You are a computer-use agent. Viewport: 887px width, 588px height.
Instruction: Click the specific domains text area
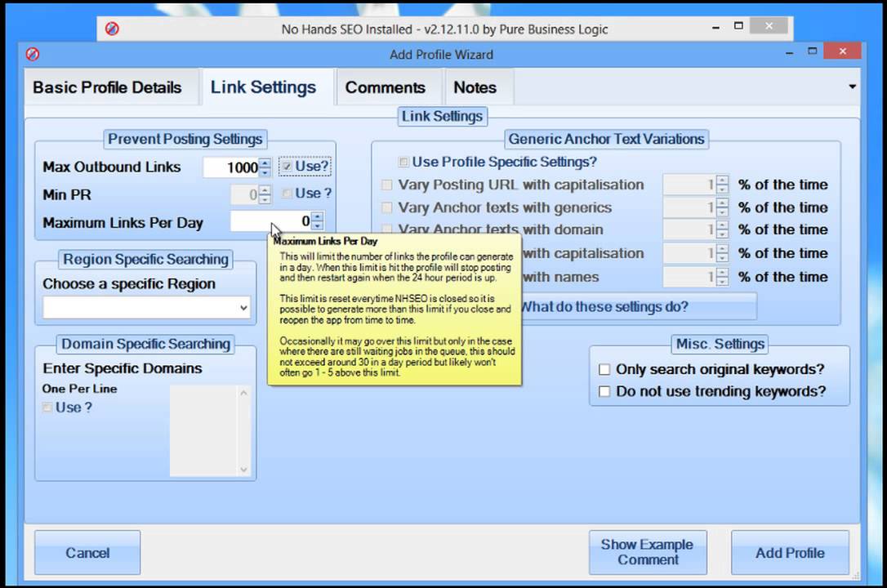[x=203, y=431]
